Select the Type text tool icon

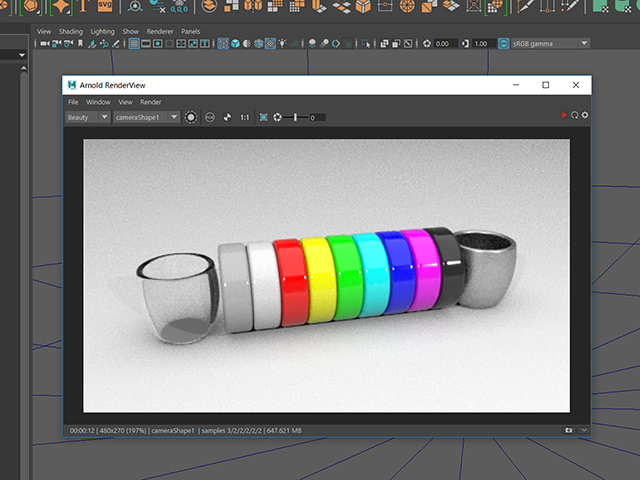click(83, 6)
